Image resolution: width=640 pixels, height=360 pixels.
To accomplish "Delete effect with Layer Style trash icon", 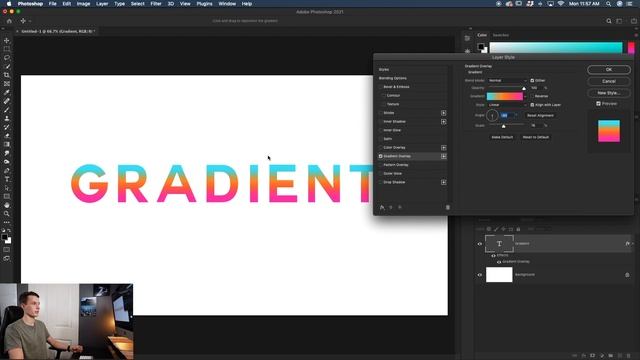I will [447, 207].
